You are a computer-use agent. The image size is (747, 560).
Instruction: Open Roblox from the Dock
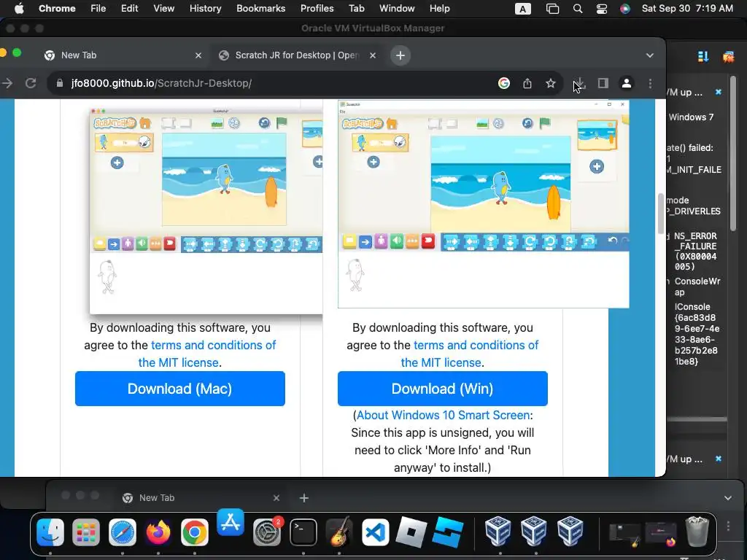(x=411, y=532)
